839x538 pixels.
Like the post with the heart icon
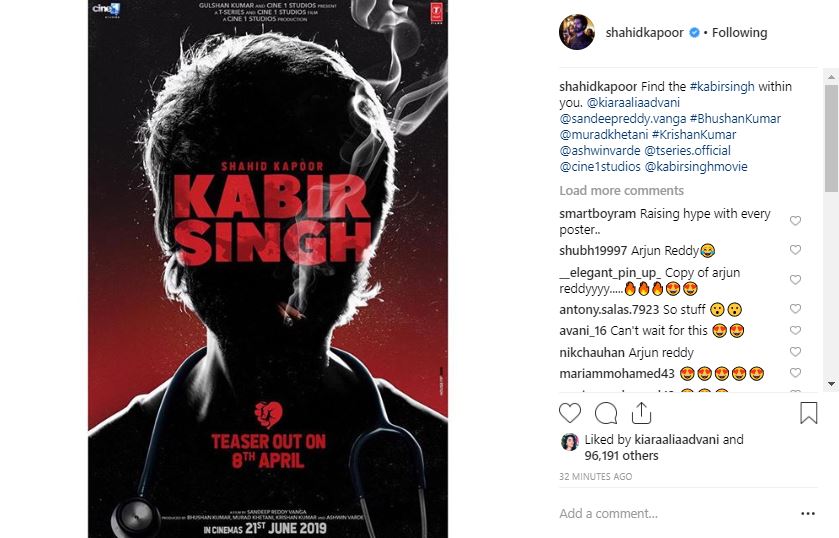[570, 413]
